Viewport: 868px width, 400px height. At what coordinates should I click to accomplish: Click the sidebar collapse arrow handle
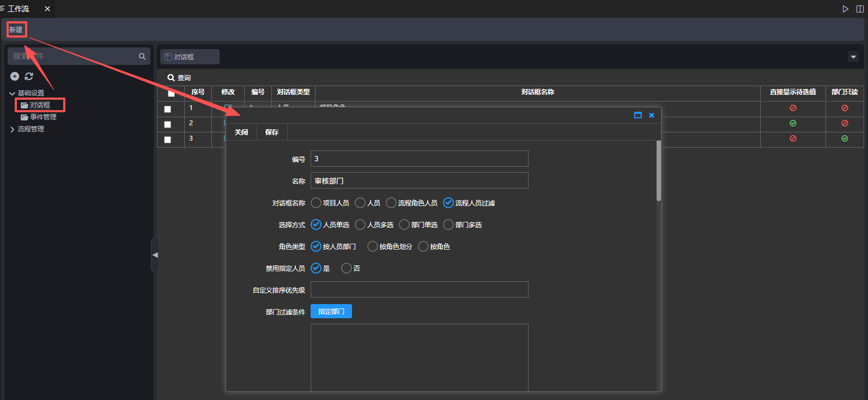click(155, 254)
